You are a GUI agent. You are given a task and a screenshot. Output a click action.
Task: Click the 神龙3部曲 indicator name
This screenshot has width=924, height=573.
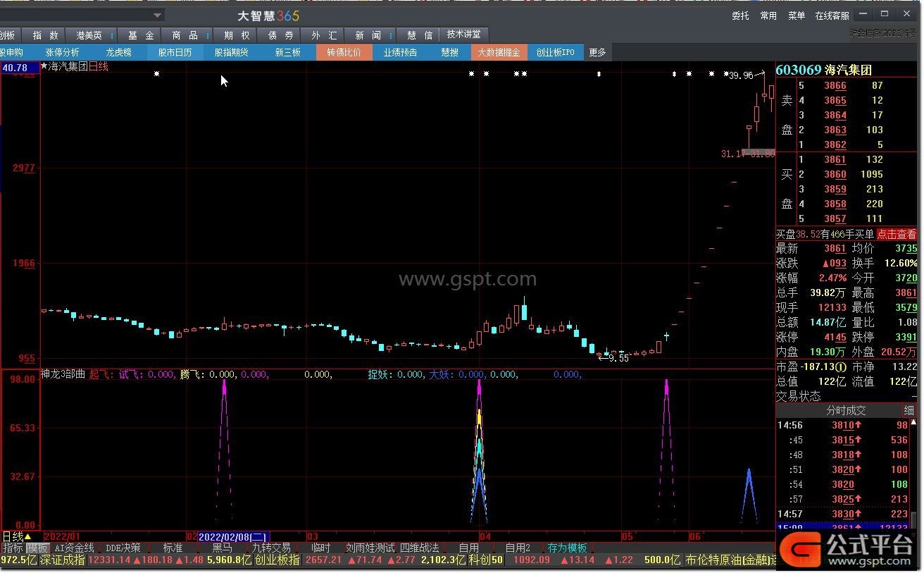coord(63,374)
